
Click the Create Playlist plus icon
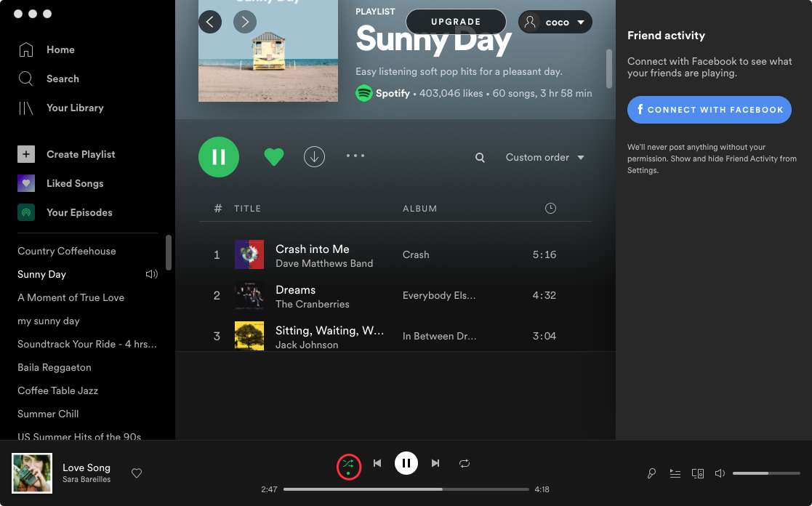click(x=26, y=154)
